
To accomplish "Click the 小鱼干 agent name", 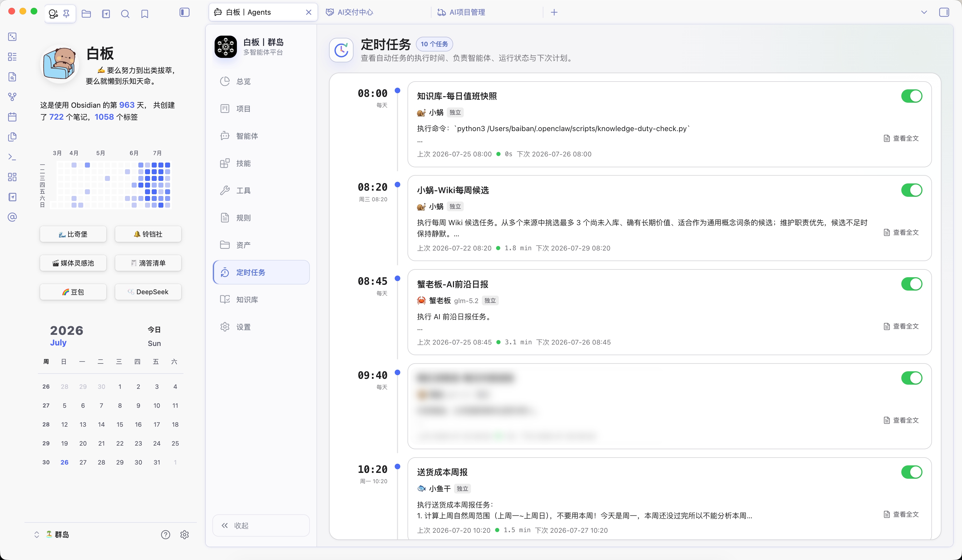I will (440, 489).
